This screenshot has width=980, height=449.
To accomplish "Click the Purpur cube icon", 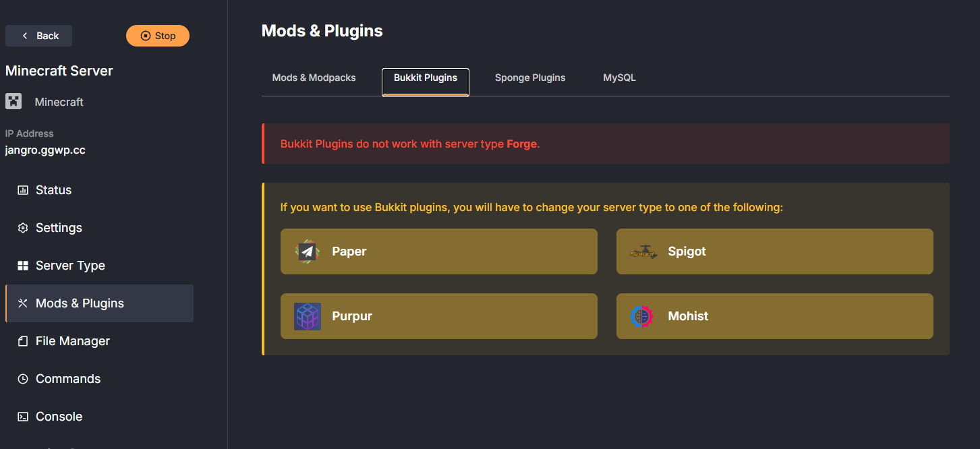I will [307, 316].
